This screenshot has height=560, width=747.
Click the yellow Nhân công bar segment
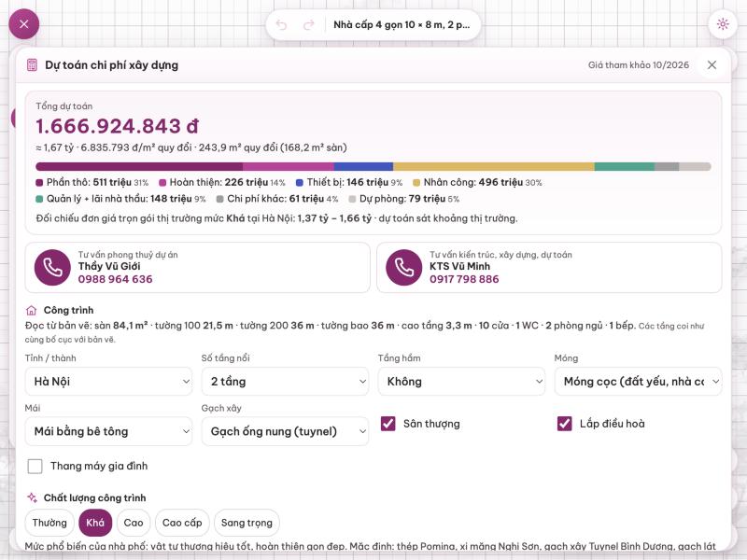click(494, 167)
